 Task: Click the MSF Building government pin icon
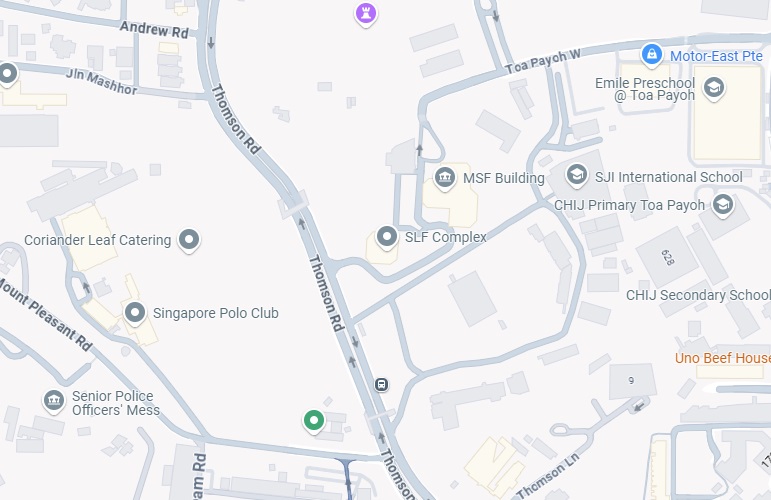click(x=445, y=177)
